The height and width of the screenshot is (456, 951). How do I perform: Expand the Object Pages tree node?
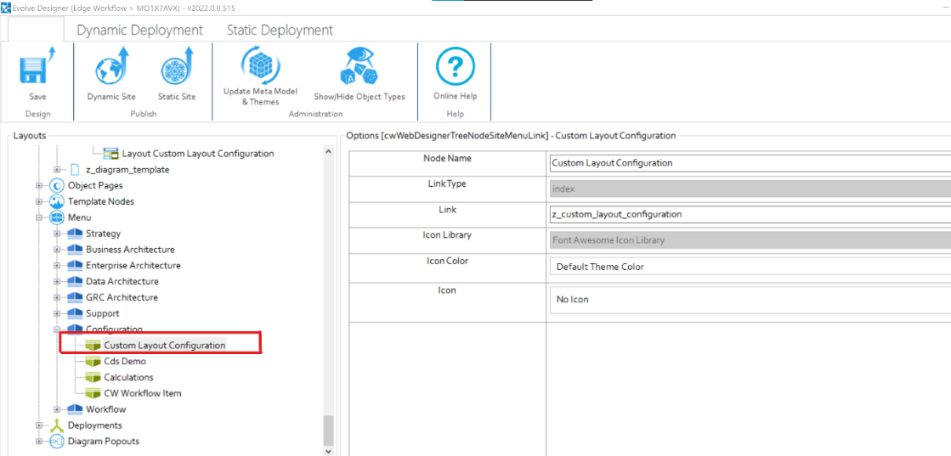[40, 186]
